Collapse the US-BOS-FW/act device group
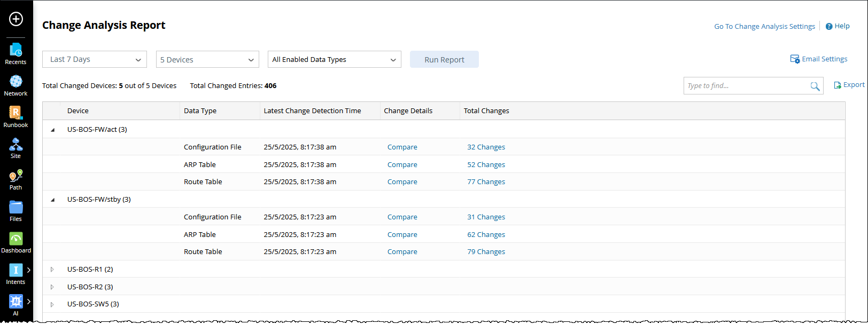The width and height of the screenshot is (868, 324). pyautogui.click(x=52, y=130)
